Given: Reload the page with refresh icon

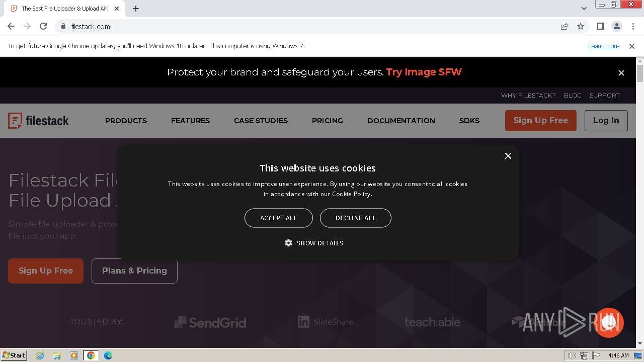Looking at the screenshot, I should click(x=43, y=26).
